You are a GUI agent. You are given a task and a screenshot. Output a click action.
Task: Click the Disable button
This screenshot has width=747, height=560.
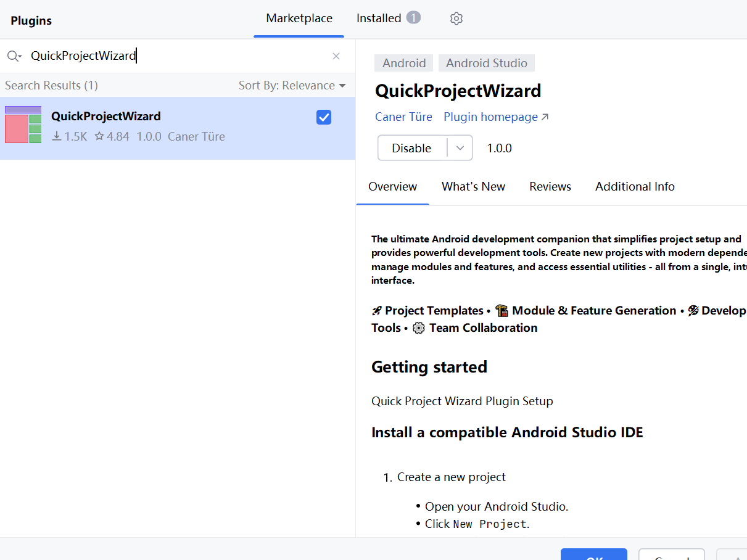click(412, 148)
